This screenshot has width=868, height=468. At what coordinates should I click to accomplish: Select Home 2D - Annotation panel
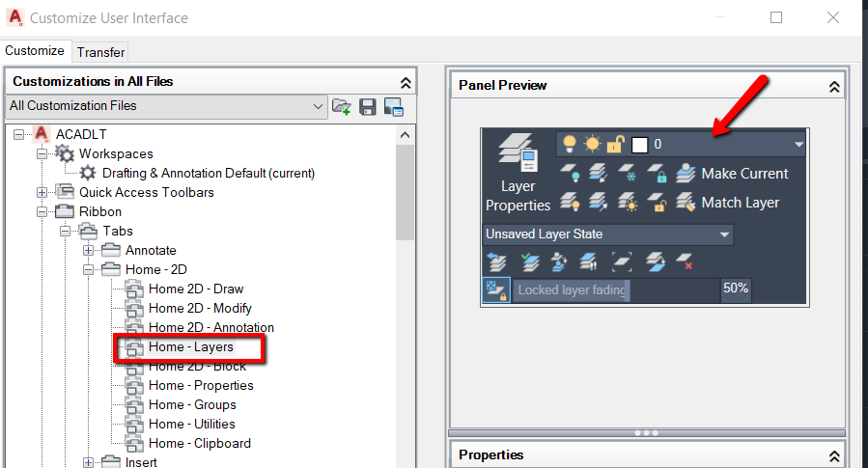[210, 327]
